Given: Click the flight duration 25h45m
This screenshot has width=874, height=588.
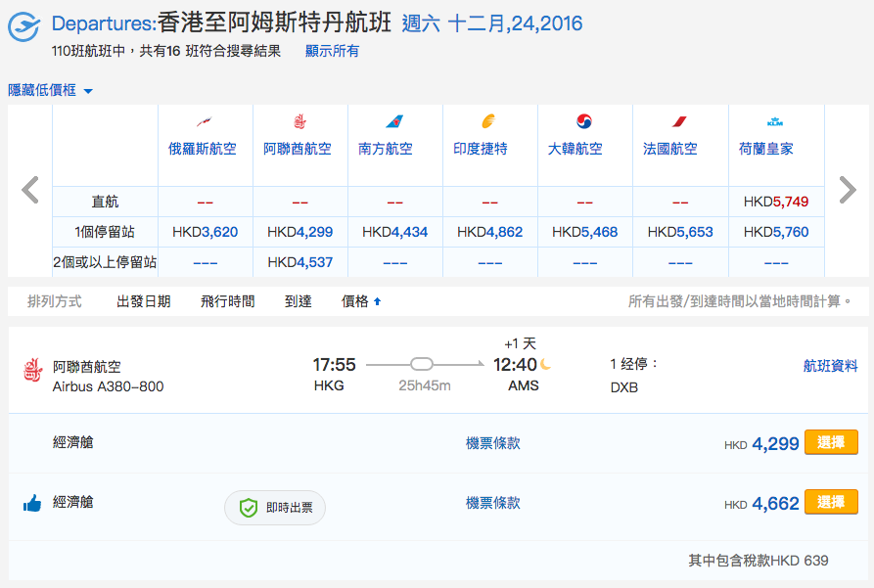Looking at the screenshot, I should [x=425, y=385].
